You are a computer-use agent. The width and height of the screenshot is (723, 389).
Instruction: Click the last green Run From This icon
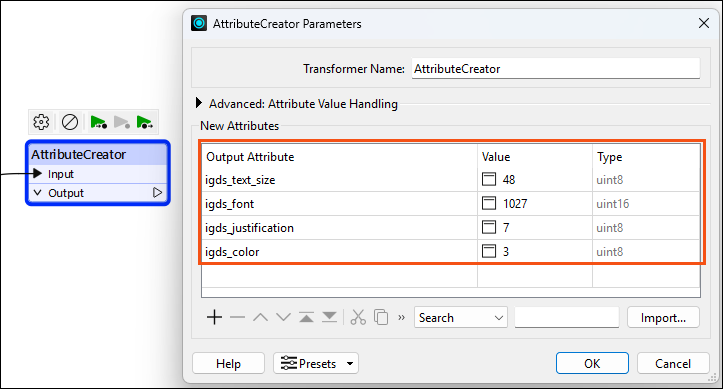[x=145, y=123]
